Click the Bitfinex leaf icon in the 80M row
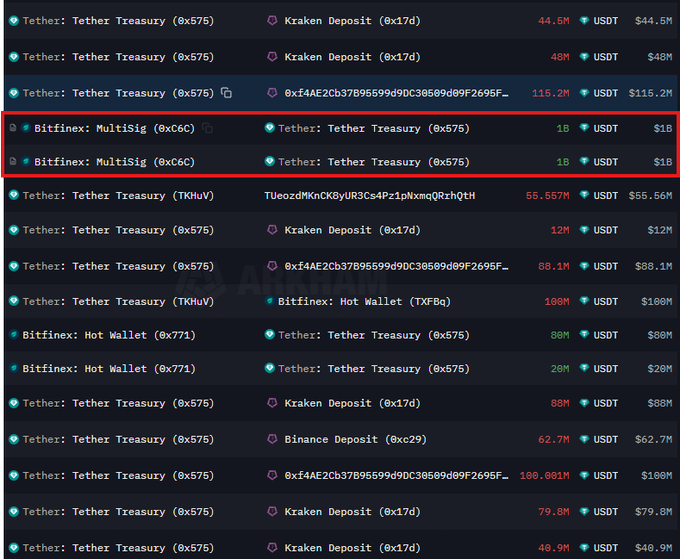The height and width of the screenshot is (559, 680). click(14, 334)
